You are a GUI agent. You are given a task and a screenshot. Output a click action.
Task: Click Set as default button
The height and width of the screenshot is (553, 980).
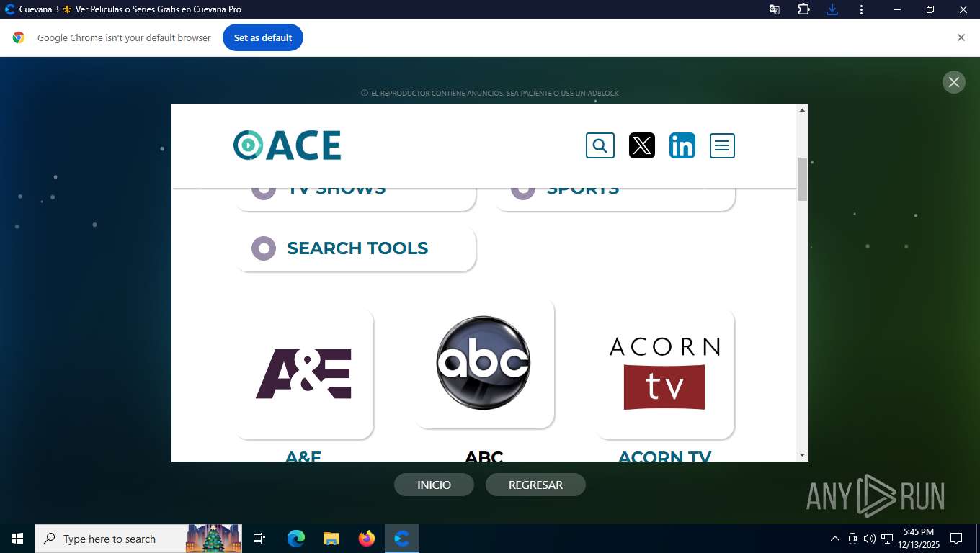(263, 37)
